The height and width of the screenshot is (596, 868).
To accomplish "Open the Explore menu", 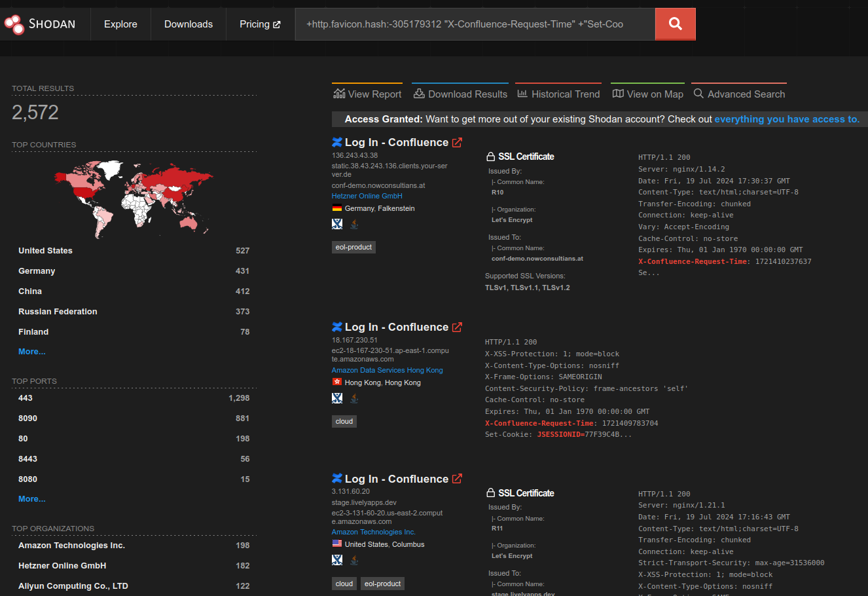I will 120,24.
